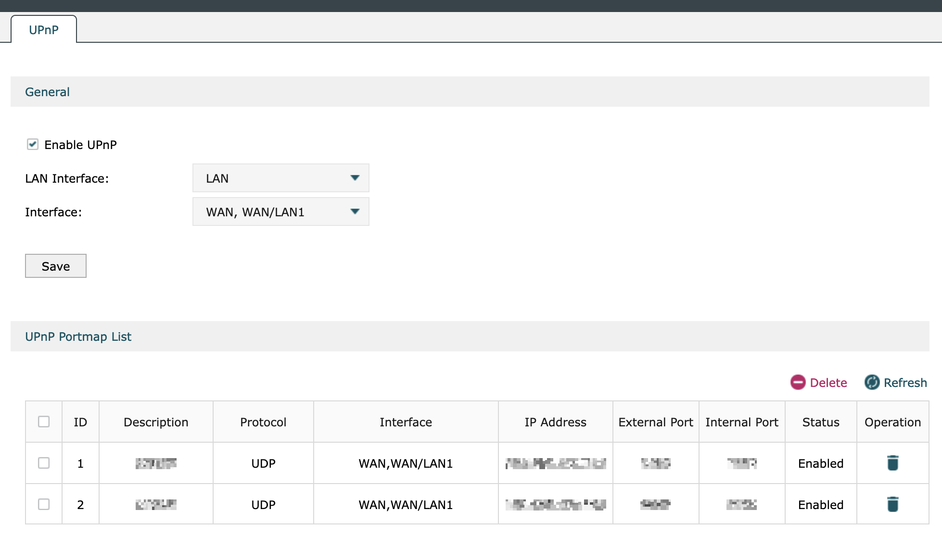Click the General section header
Viewport: 942px width, 560px height.
pyautogui.click(x=47, y=91)
